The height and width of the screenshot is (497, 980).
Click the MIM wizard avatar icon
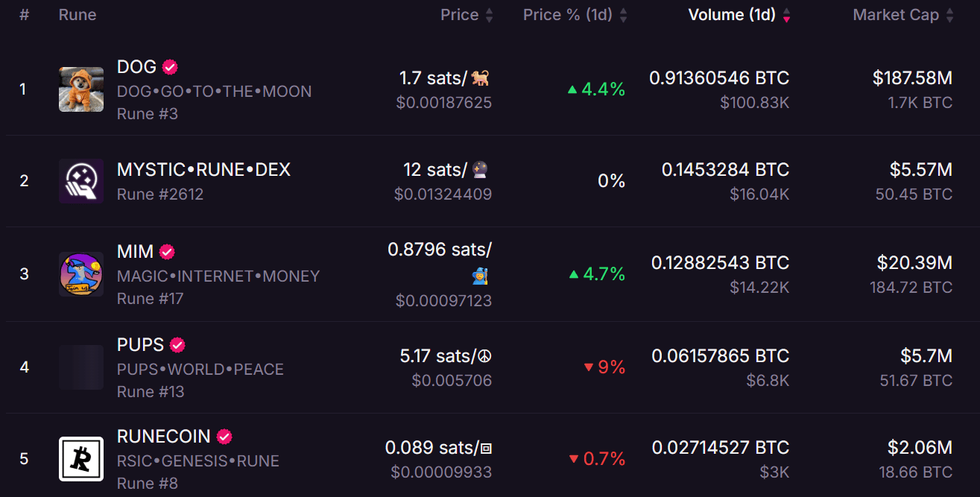81,274
